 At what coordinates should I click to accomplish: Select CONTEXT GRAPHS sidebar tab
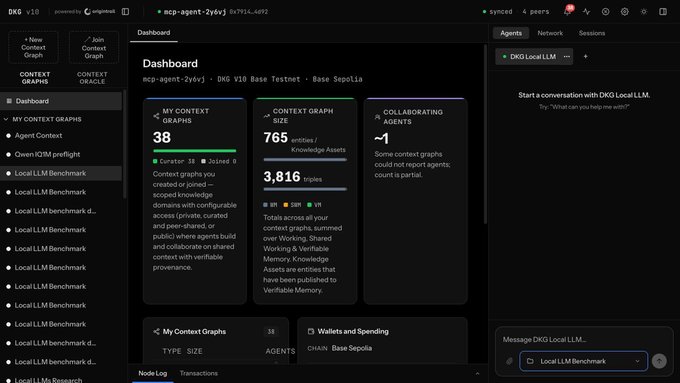[35, 78]
